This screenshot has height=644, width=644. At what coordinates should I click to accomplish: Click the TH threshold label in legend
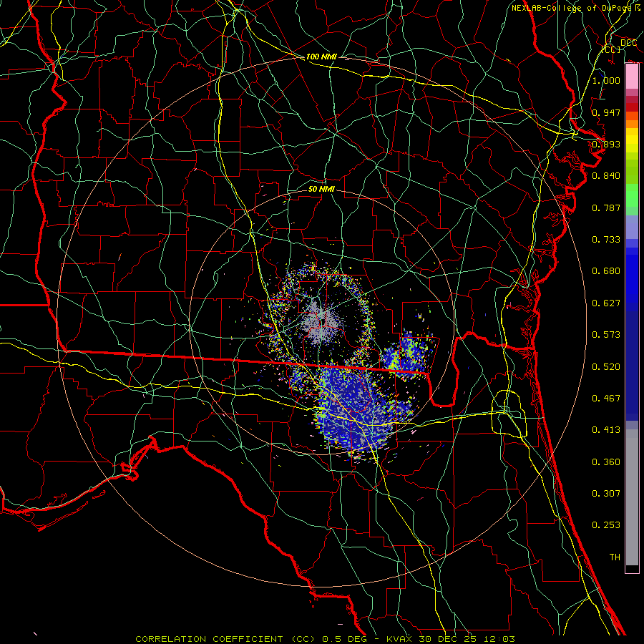pos(615,557)
